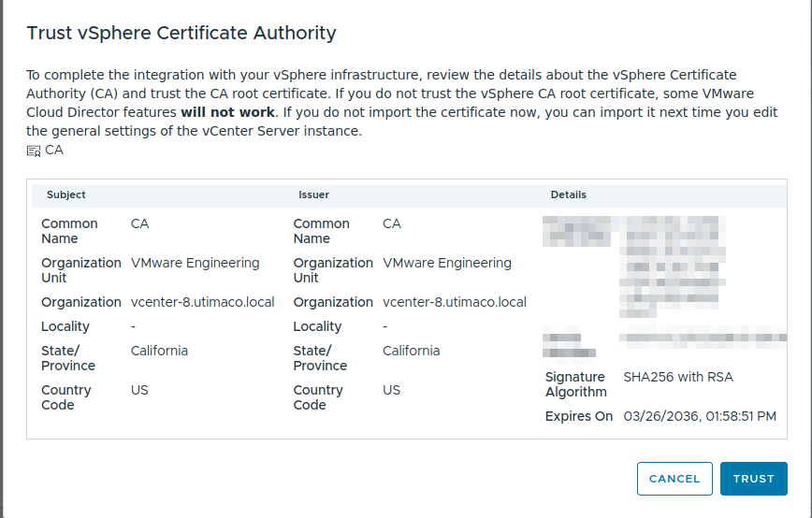
Task: Click Subject Country Code value US
Action: pos(139,390)
